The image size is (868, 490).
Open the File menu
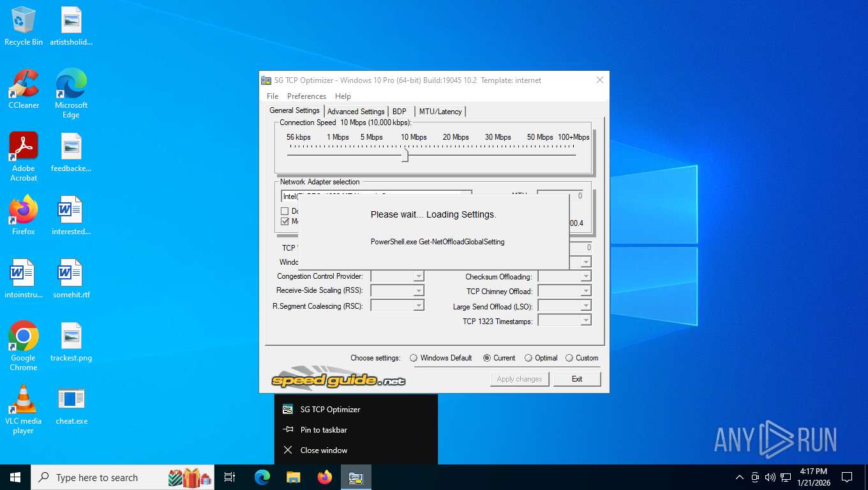point(273,96)
